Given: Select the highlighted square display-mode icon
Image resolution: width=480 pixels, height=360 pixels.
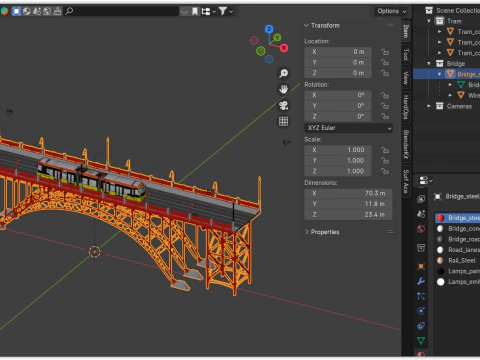Looking at the screenshot, I should (x=16, y=11).
